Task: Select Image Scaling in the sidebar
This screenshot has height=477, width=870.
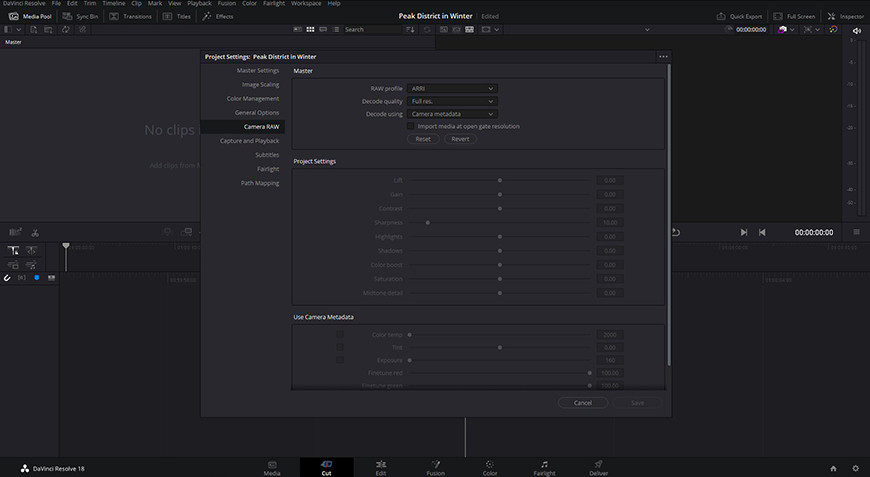Action: 260,85
